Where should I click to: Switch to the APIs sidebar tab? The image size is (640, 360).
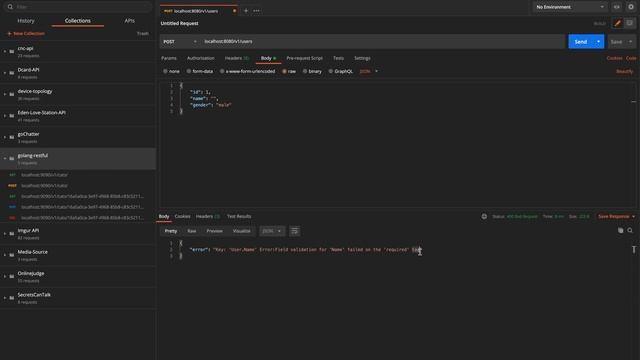pos(129,20)
